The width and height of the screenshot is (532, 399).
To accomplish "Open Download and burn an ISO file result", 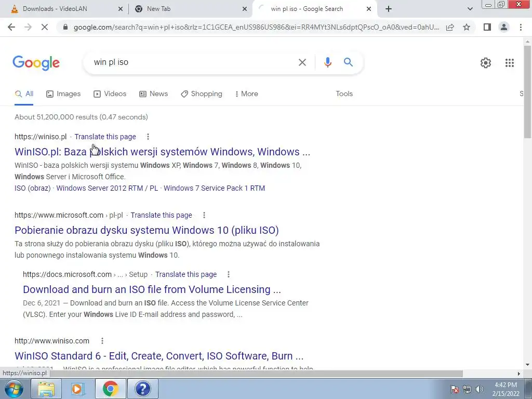I will [x=152, y=289].
